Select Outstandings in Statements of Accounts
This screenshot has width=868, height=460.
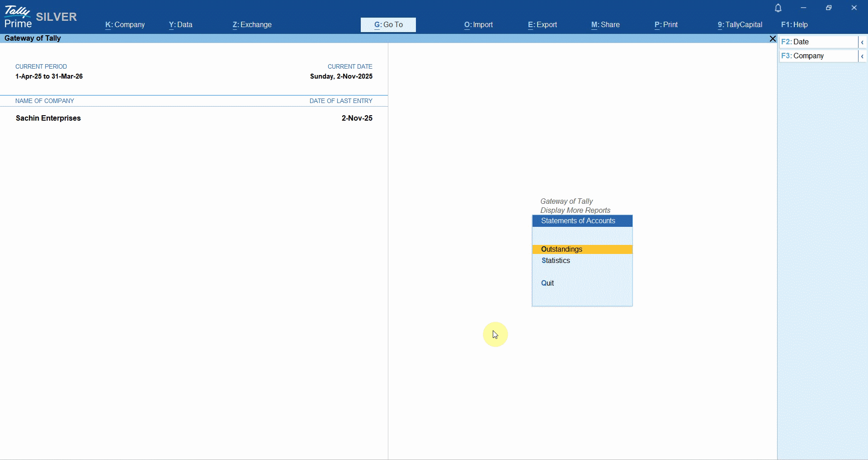click(562, 249)
